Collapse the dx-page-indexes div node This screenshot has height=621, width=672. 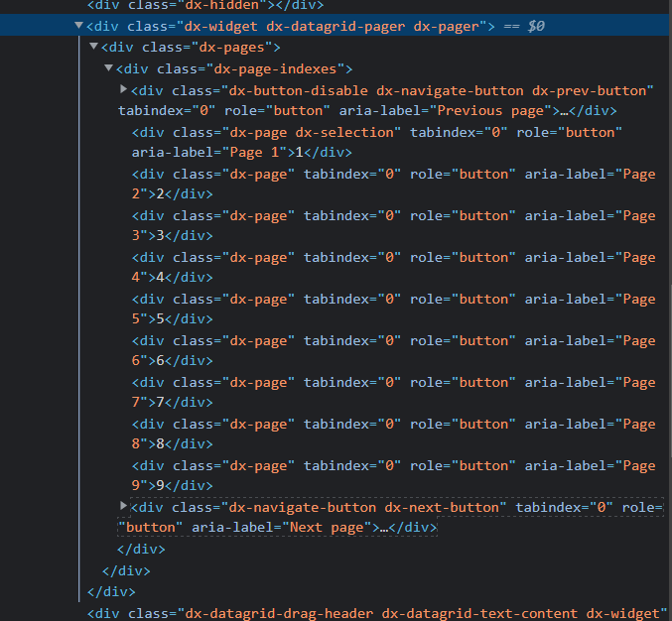tap(108, 67)
